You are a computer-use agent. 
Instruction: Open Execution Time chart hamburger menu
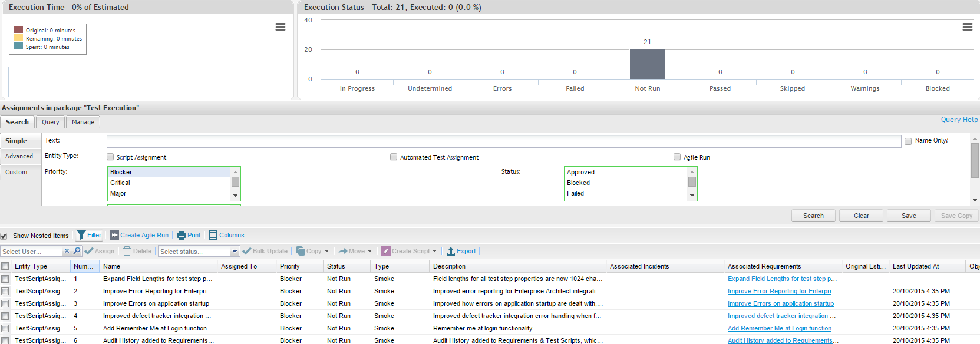tap(281, 27)
